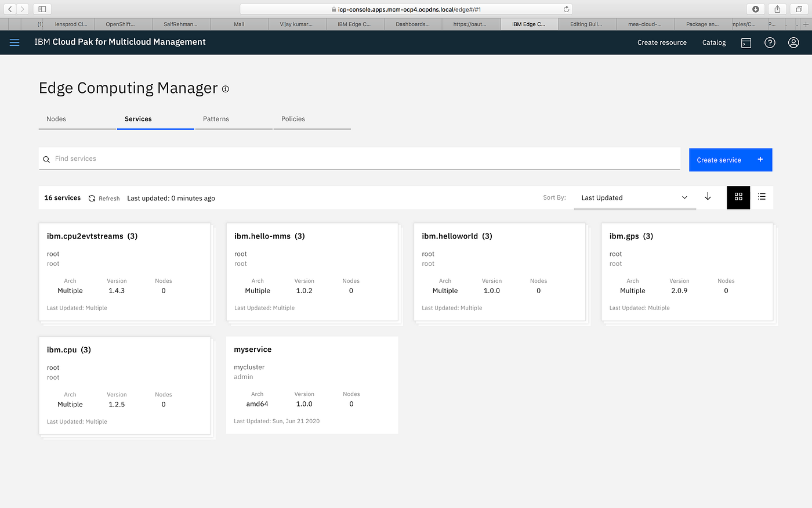Switch to the Patterns tab

(216, 118)
